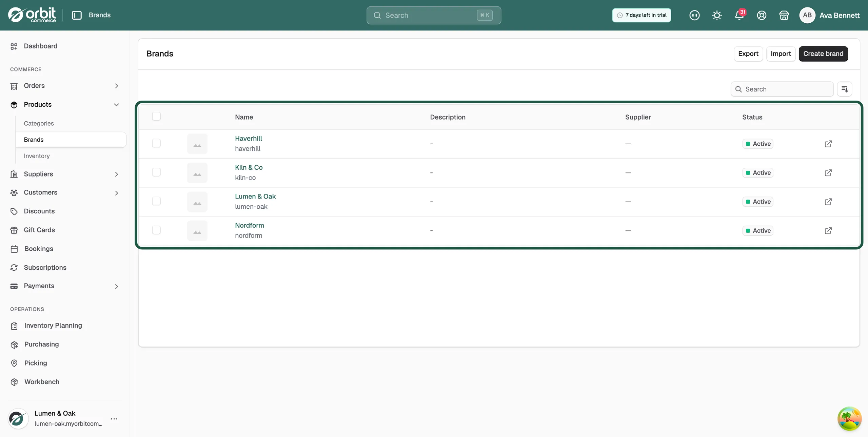Click the Bookings calendar icon
This screenshot has height=437, width=868.
(x=14, y=249)
